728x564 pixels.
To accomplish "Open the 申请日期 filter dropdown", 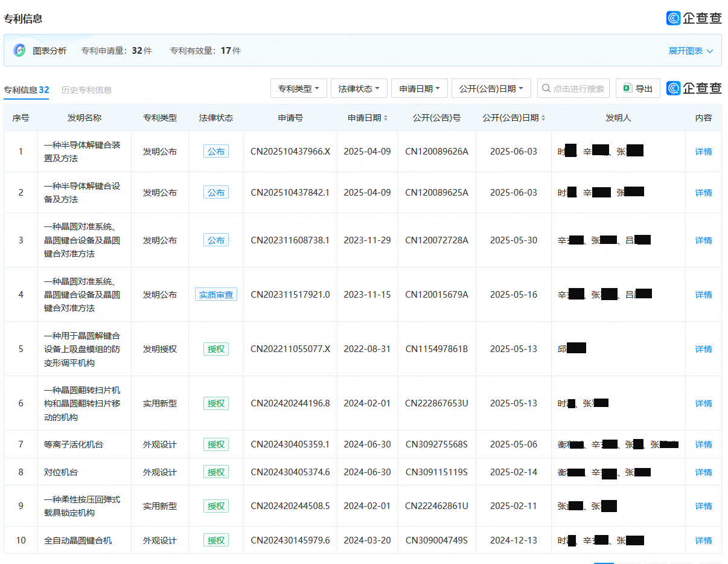I will [420, 88].
